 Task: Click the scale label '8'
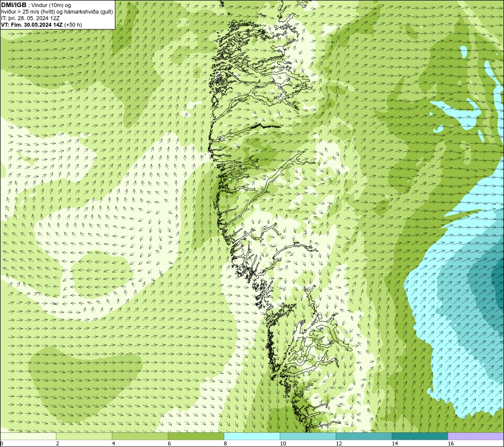coord(225,444)
